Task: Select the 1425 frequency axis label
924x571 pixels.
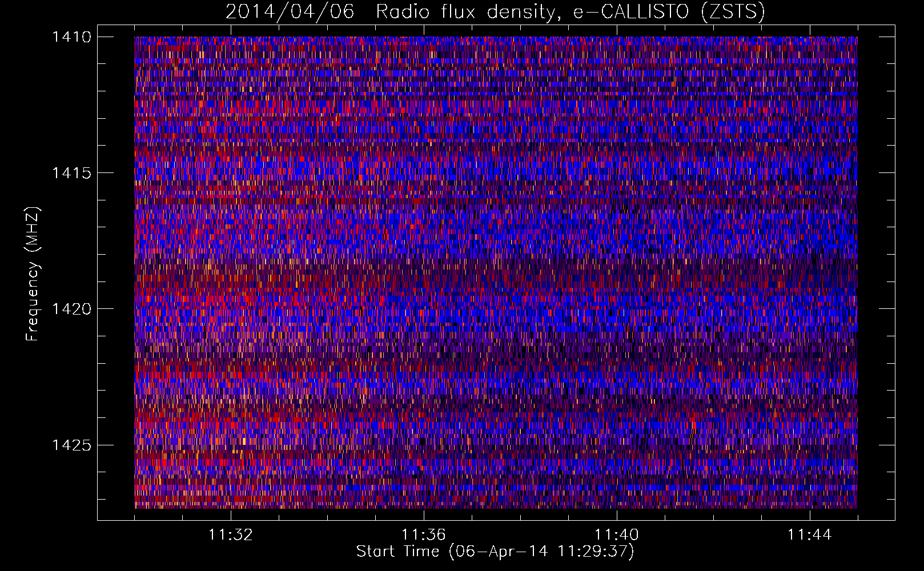Action: [71, 445]
